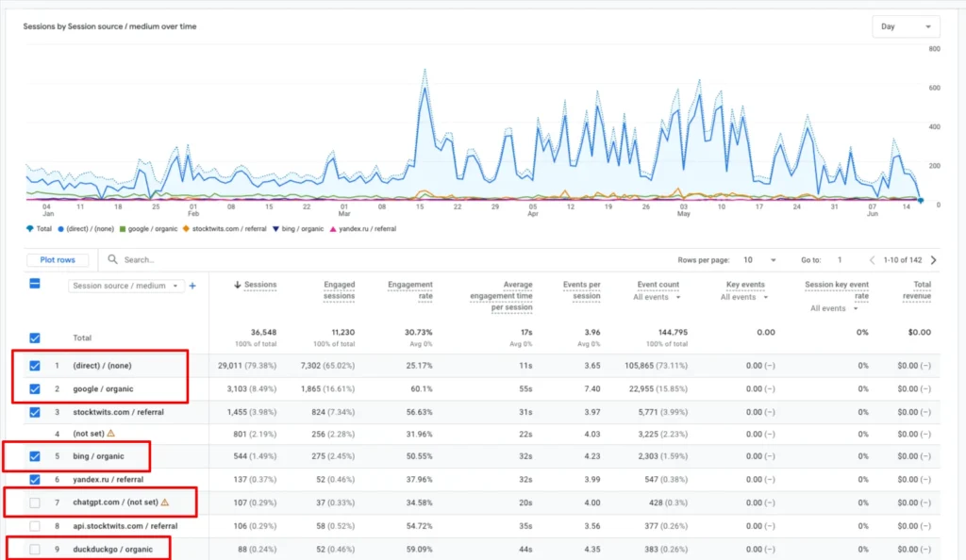Expand Session source / medium dimension dropdown
966x560 pixels.
click(125, 286)
